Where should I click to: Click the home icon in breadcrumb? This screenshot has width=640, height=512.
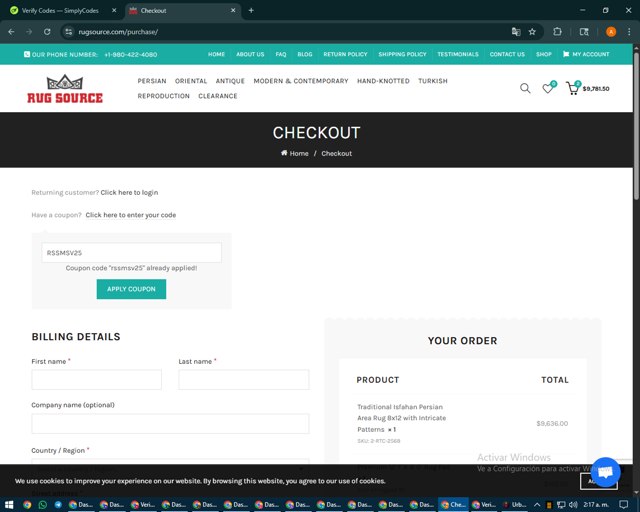284,153
